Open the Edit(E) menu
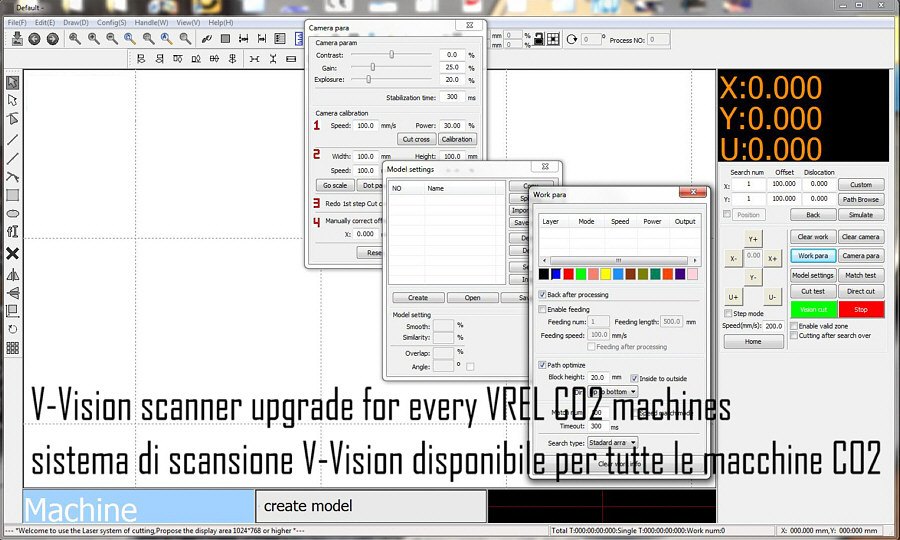This screenshot has height=540, width=900. click(45, 22)
